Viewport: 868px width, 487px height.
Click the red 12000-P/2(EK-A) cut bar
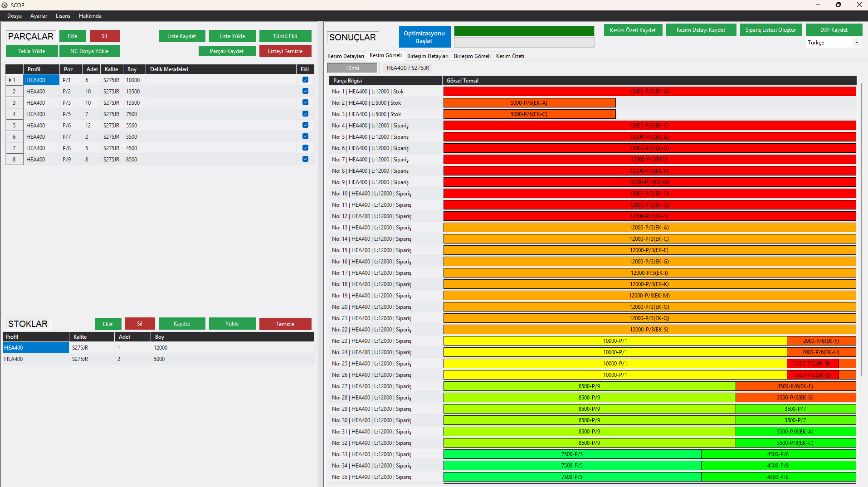(x=649, y=92)
